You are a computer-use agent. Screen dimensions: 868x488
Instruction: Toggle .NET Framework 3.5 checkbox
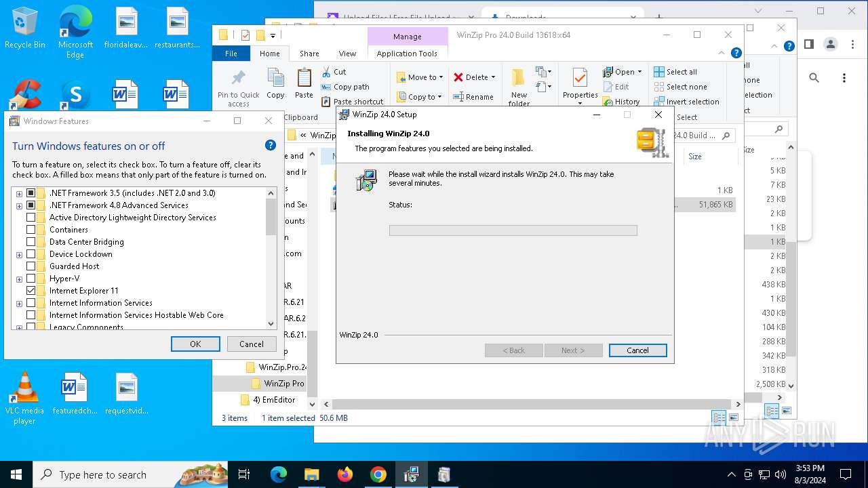pos(31,193)
